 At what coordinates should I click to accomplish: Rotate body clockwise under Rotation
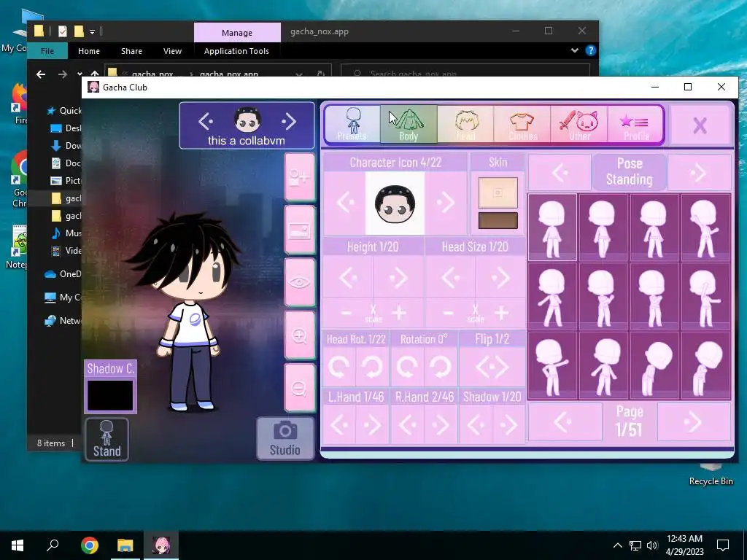point(441,367)
